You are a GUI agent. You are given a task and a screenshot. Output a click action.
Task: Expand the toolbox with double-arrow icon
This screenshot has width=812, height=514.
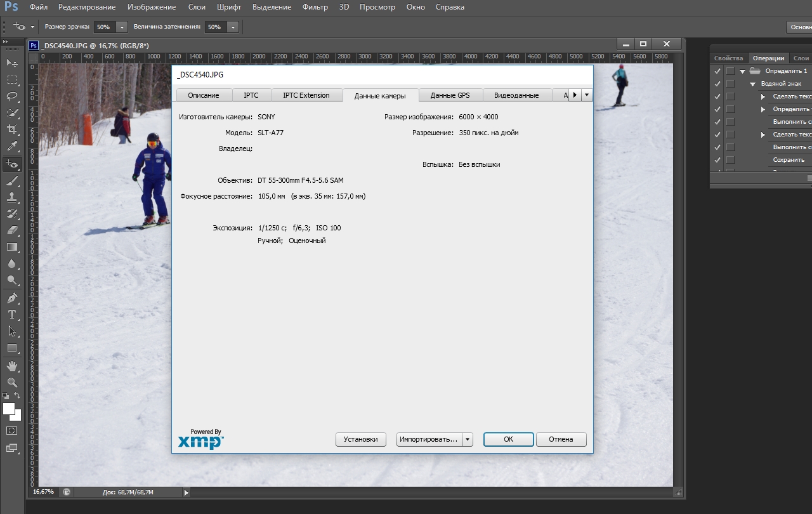coord(5,41)
